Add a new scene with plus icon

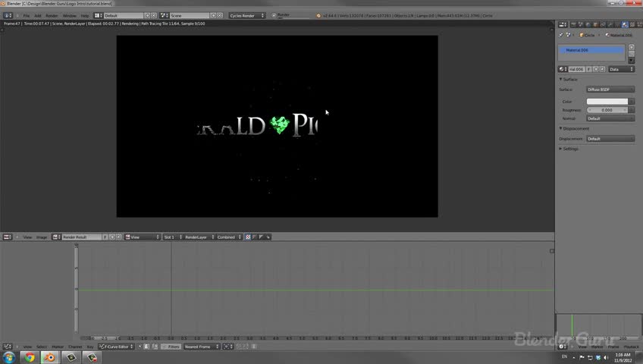click(x=213, y=16)
